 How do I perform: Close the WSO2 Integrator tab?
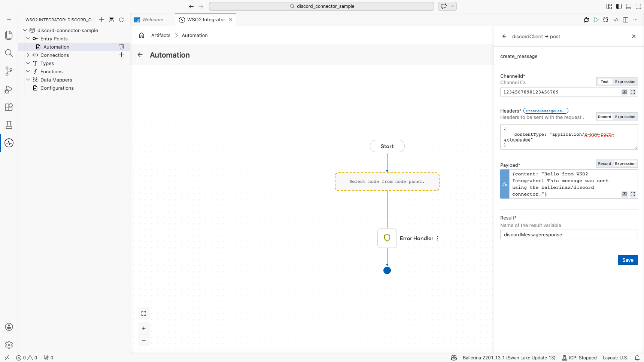[x=231, y=20]
